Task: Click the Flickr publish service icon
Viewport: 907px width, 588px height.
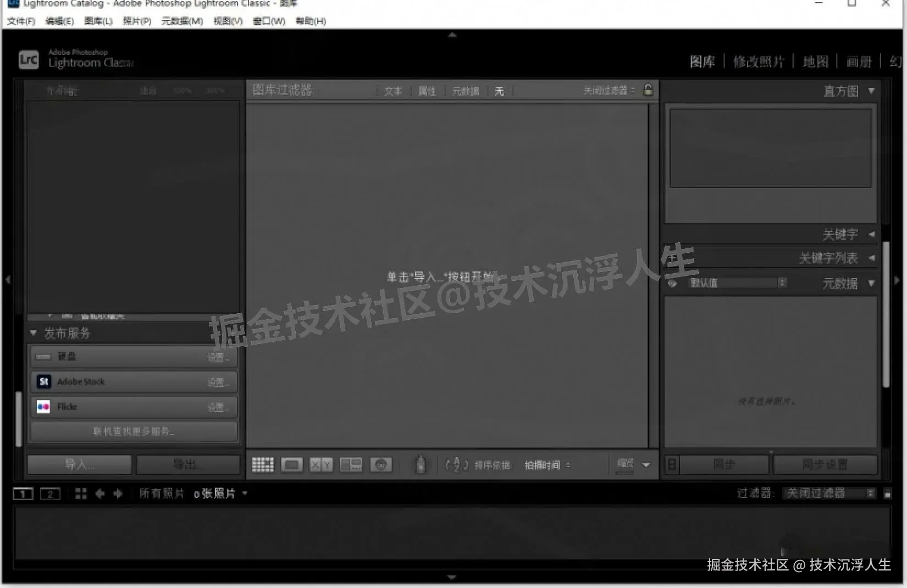Action: point(43,407)
